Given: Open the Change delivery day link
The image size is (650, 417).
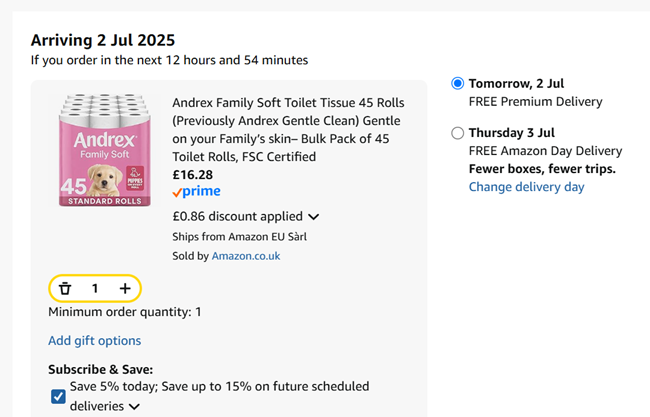Looking at the screenshot, I should [x=526, y=187].
